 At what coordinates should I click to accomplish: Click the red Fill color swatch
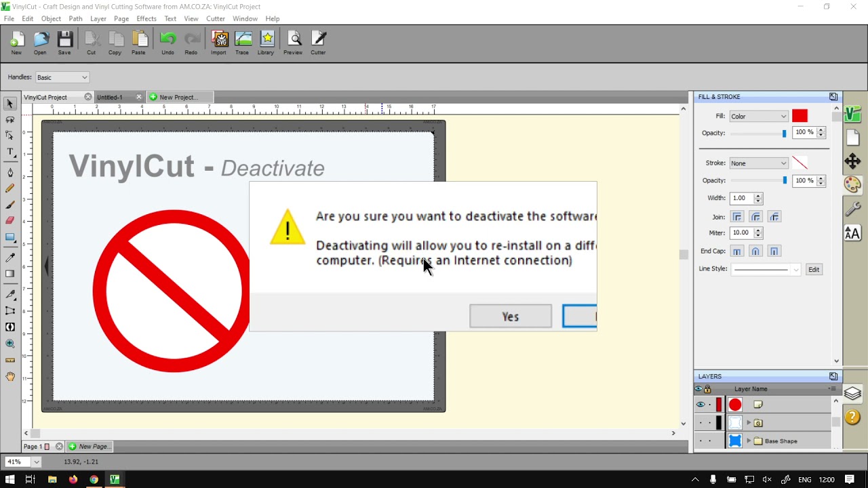[x=800, y=117]
